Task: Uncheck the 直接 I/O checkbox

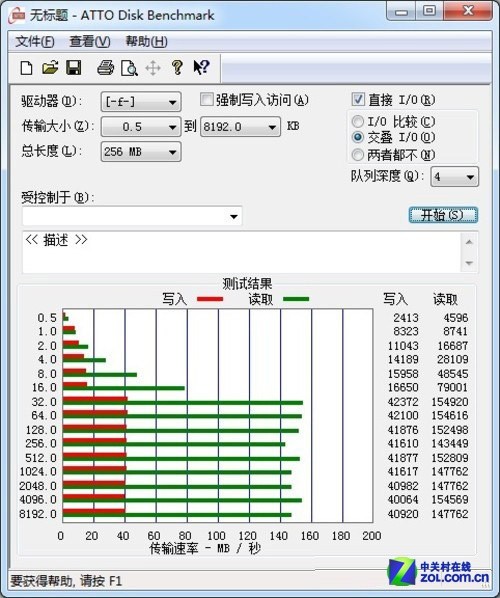Action: click(x=358, y=100)
